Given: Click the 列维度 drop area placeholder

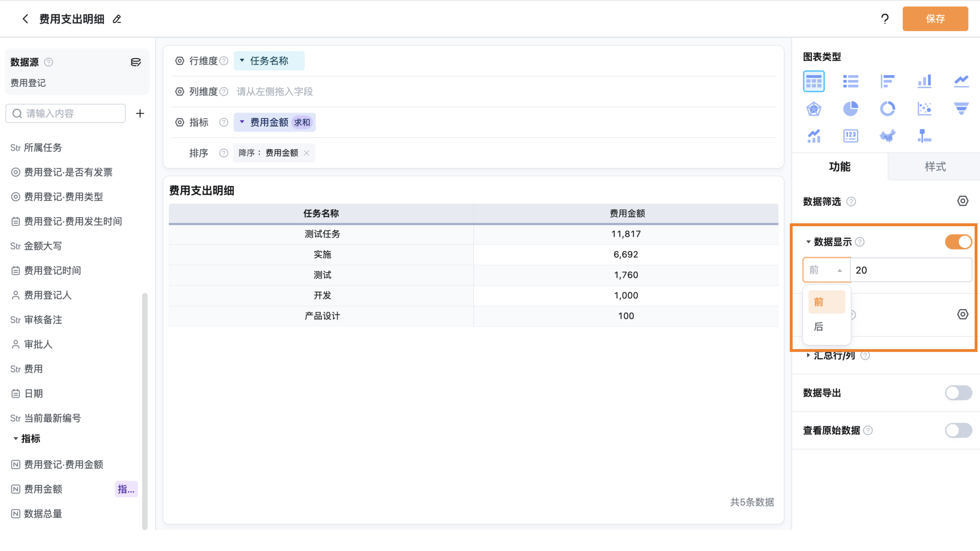Looking at the screenshot, I should pos(275,92).
